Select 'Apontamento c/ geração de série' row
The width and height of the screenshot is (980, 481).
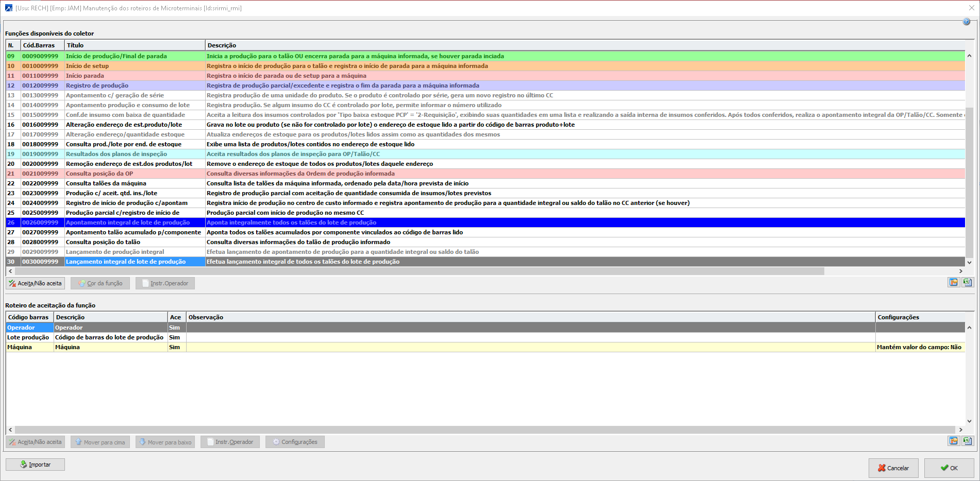click(485, 95)
